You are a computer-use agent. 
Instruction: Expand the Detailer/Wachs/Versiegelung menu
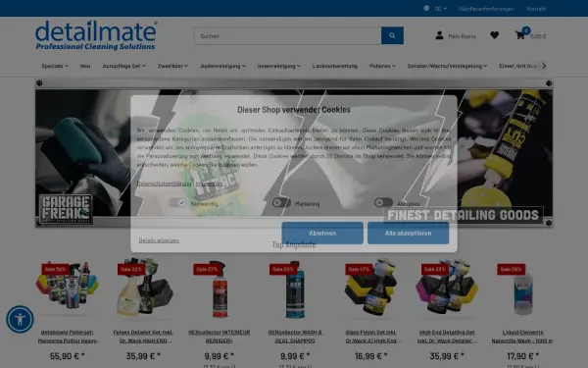[447, 66]
